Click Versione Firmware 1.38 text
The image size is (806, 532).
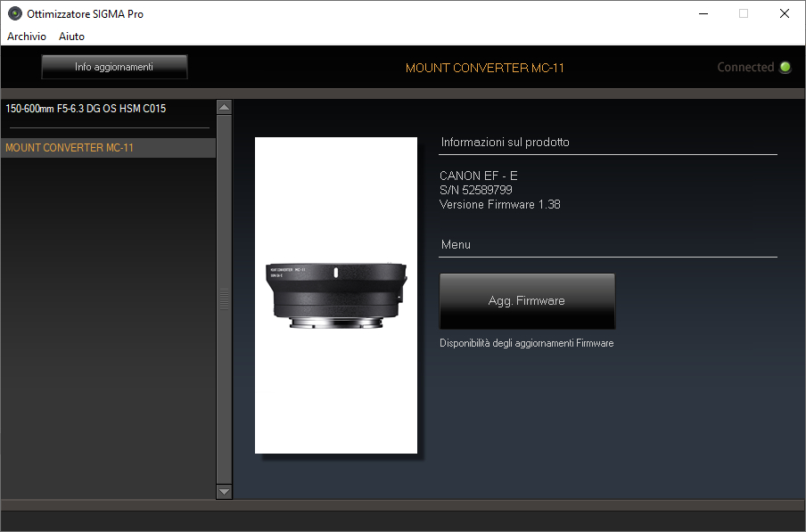[x=499, y=204]
